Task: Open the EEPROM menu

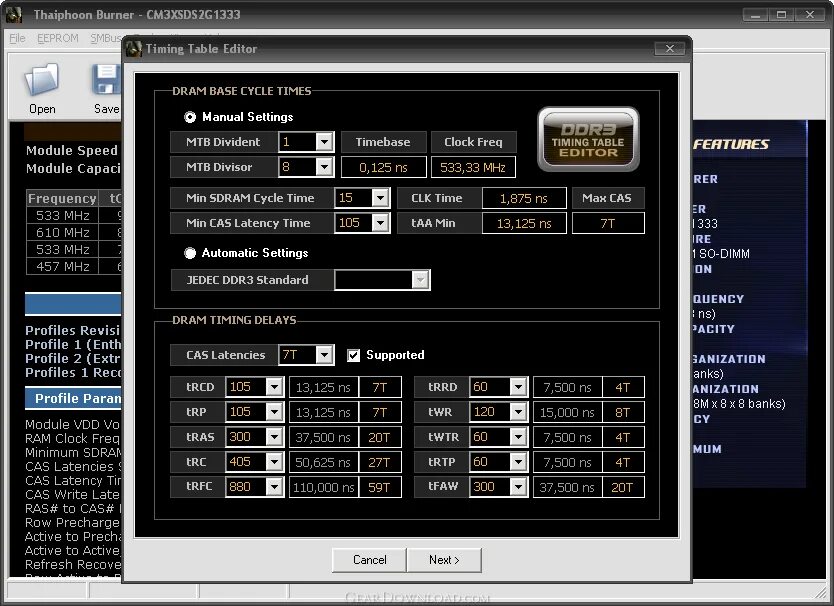Action: tap(57, 38)
